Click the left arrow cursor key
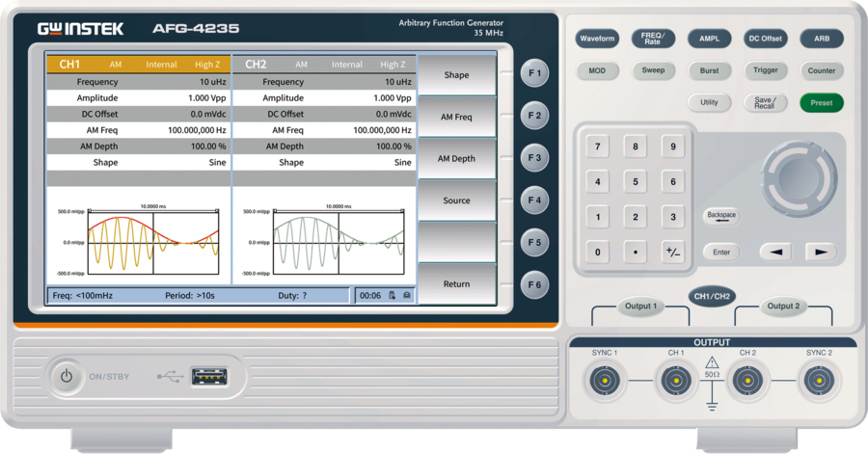Viewport: 868px width, 454px height. point(775,253)
